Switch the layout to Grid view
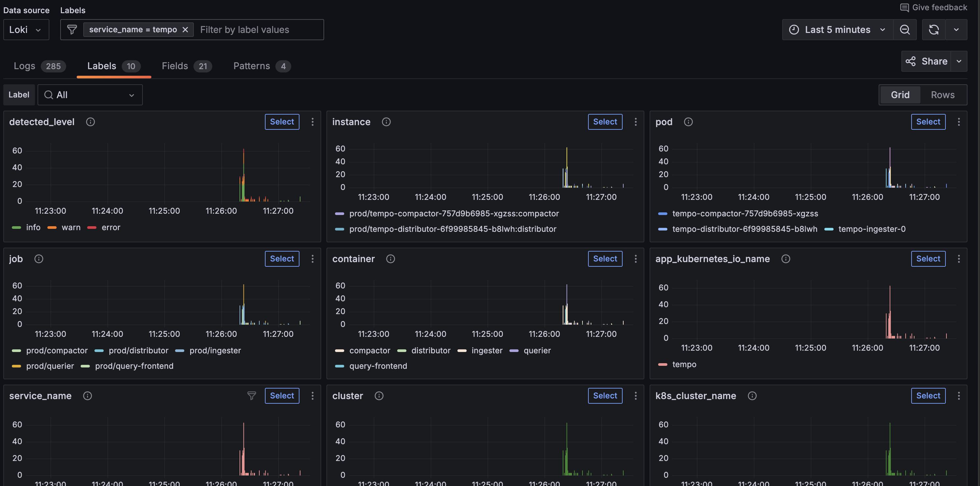The height and width of the screenshot is (486, 980). (900, 95)
